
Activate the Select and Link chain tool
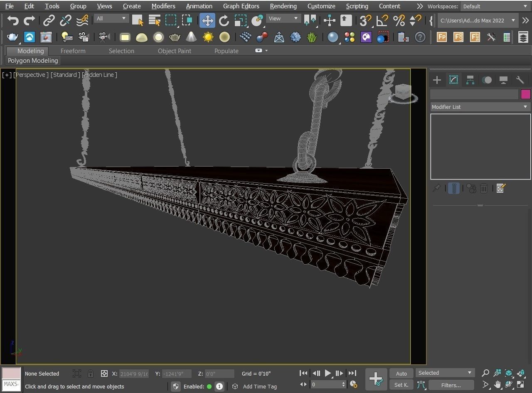click(x=49, y=20)
